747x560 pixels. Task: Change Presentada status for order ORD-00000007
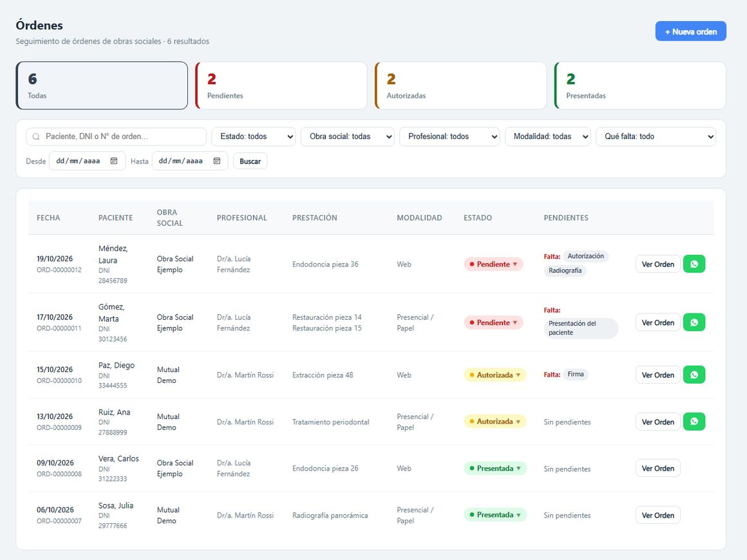click(495, 515)
